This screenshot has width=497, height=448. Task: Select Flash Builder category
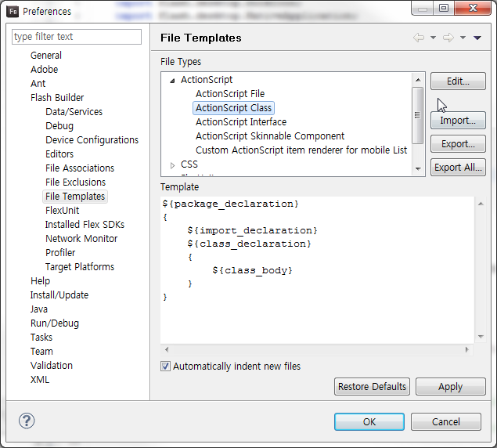click(57, 97)
